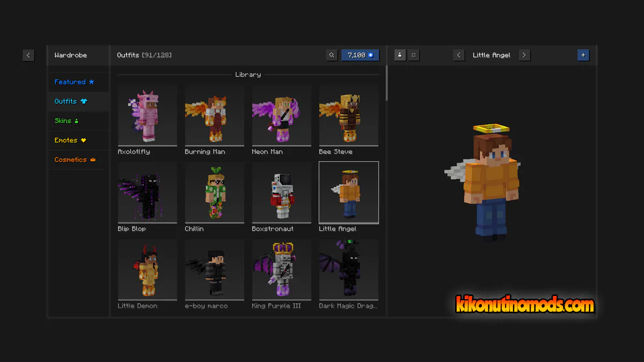The width and height of the screenshot is (644, 362).
Task: Open the outfit search magnifier icon
Action: coord(332,55)
